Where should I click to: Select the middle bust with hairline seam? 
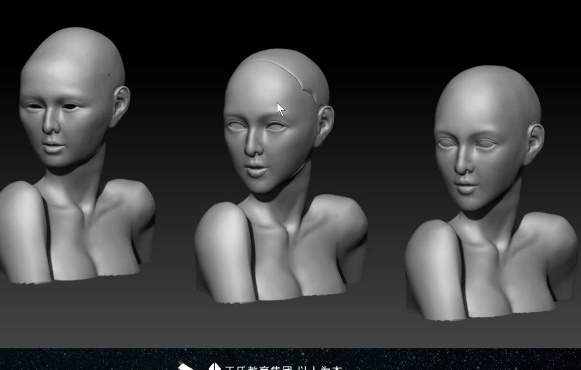pyautogui.click(x=281, y=176)
